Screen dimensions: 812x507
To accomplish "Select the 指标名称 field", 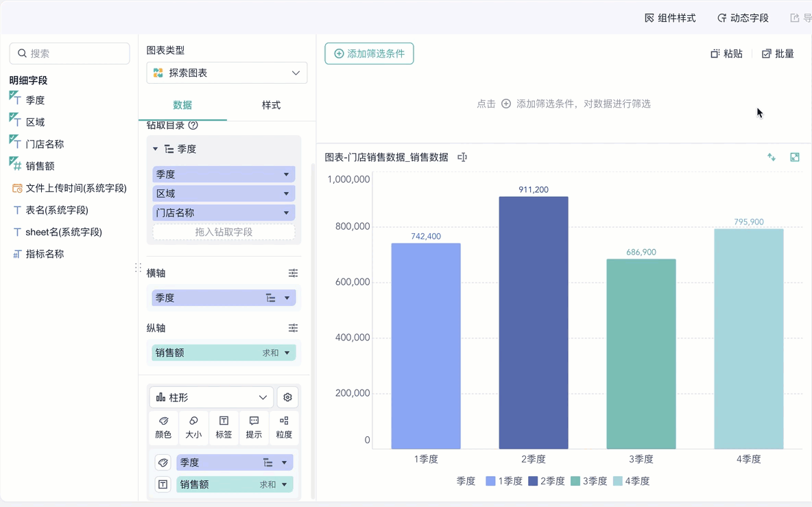I will [x=45, y=254].
